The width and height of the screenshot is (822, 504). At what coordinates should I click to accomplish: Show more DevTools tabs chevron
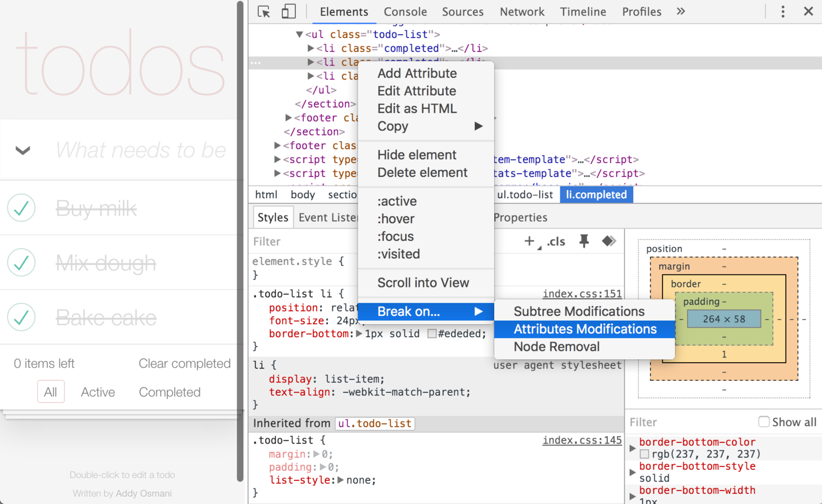coord(681,11)
